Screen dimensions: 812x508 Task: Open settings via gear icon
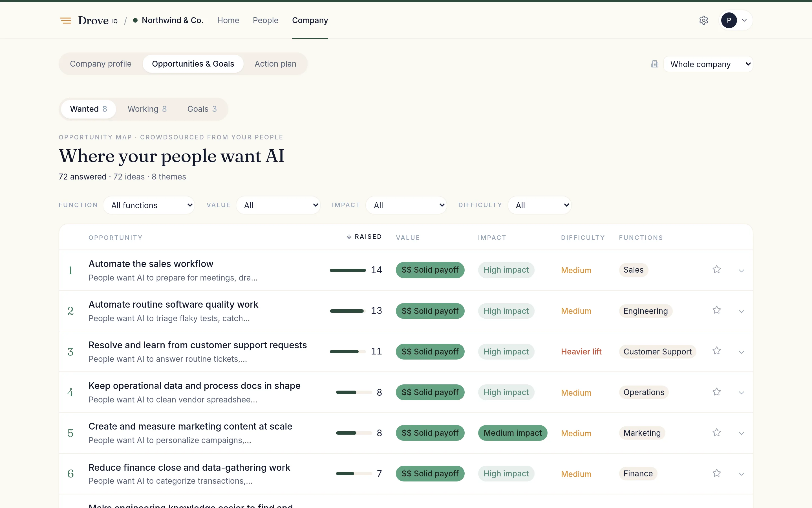coord(703,21)
